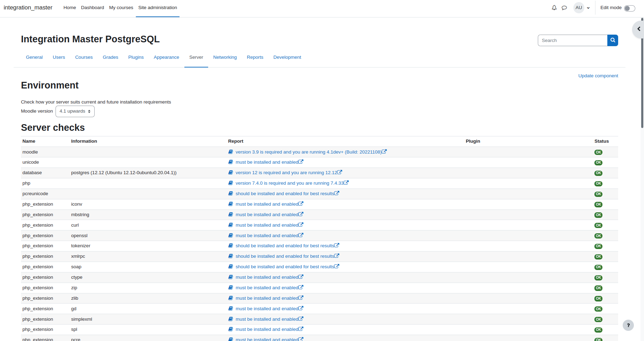The image size is (644, 341).
Task: Click OK status badge for zlib row
Action: pos(598,299)
